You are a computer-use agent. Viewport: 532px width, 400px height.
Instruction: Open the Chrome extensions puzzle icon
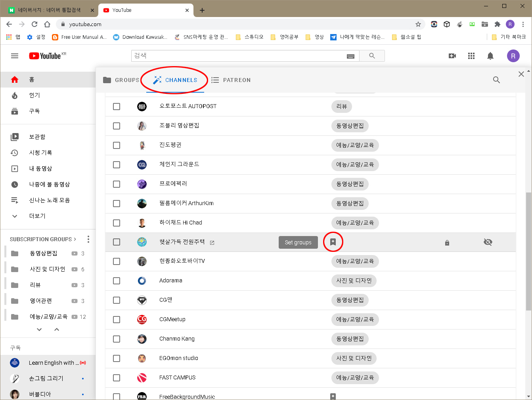click(x=498, y=24)
